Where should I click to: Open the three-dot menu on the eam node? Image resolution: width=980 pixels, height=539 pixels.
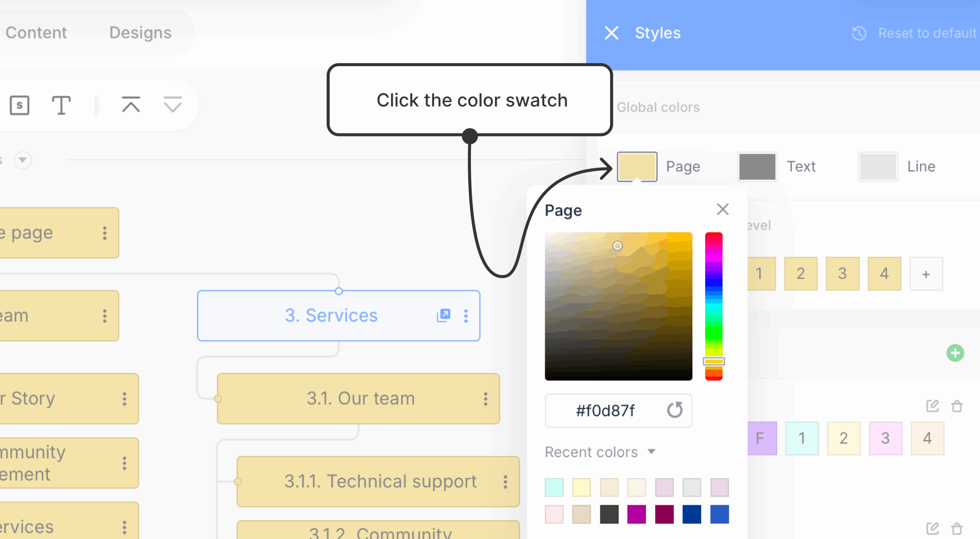tap(105, 316)
